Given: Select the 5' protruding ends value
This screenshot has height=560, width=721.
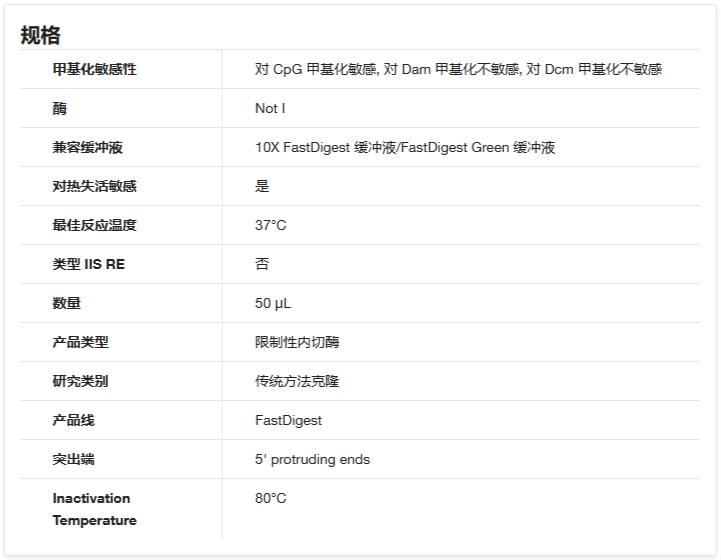Looking at the screenshot, I should (312, 459).
